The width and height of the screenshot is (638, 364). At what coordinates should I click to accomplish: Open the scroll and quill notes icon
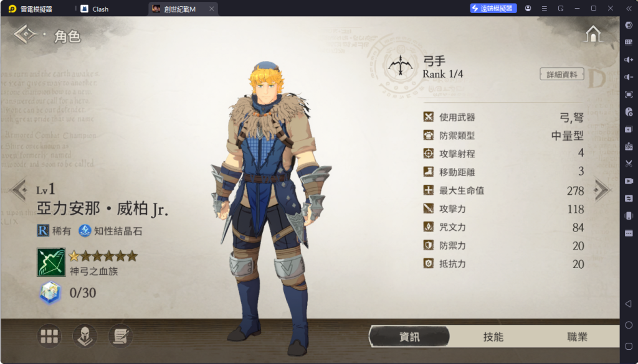(120, 336)
